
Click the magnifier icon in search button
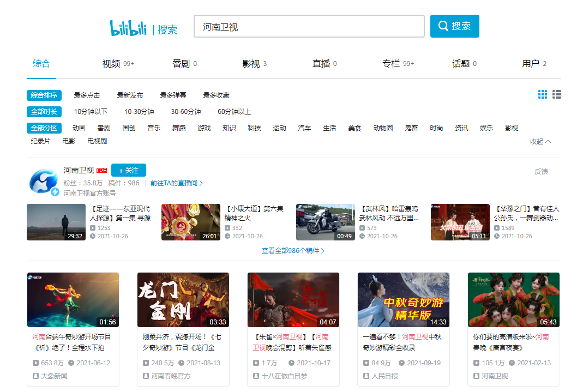443,26
